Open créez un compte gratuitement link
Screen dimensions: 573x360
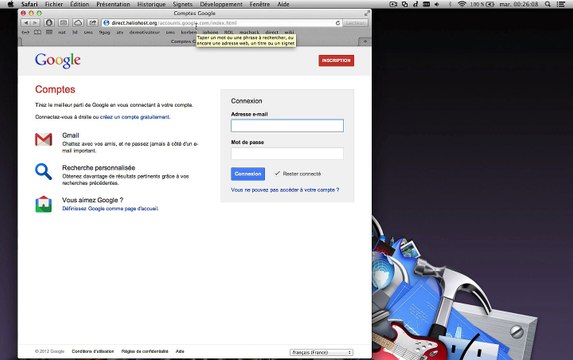[x=135, y=117]
